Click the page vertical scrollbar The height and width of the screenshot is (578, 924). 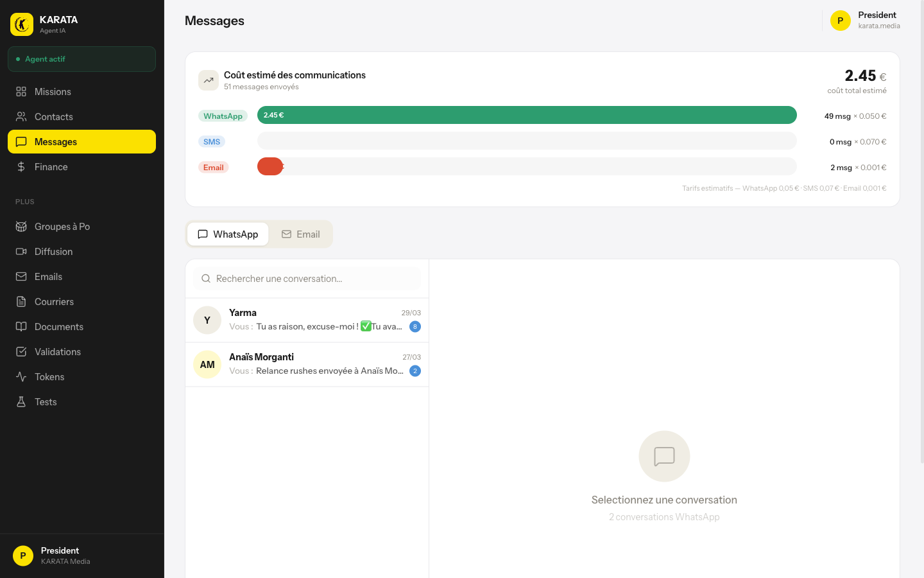click(922, 231)
